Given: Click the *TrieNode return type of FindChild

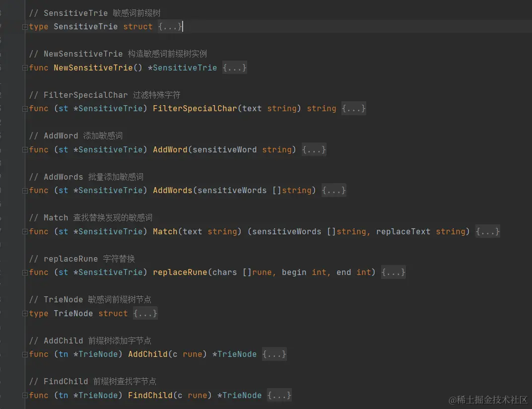Looking at the screenshot, I should [240, 395].
